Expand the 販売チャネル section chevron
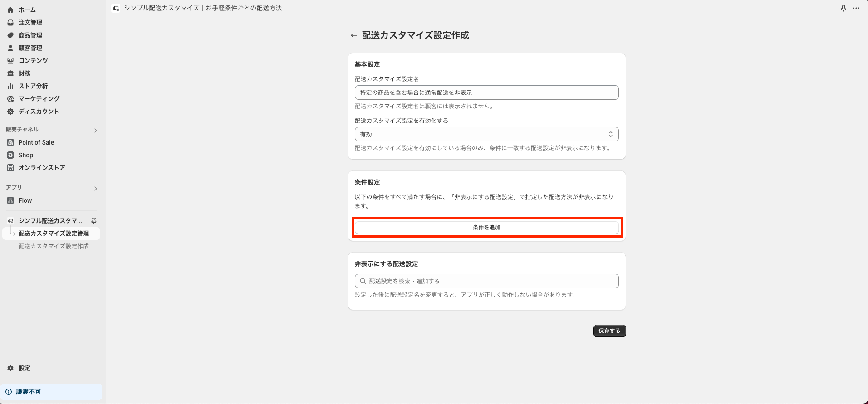The image size is (868, 404). 96,131
